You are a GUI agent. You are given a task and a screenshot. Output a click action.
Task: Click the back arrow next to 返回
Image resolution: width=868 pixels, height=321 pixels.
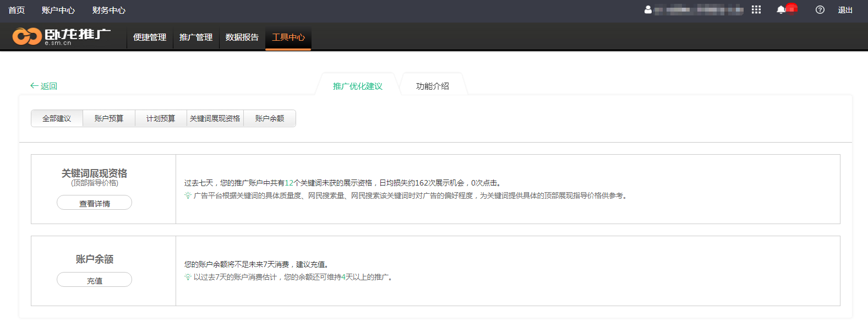(x=34, y=86)
